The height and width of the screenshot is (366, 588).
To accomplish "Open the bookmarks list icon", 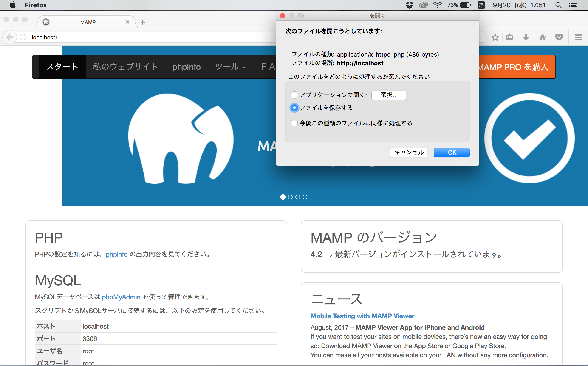I will point(509,37).
